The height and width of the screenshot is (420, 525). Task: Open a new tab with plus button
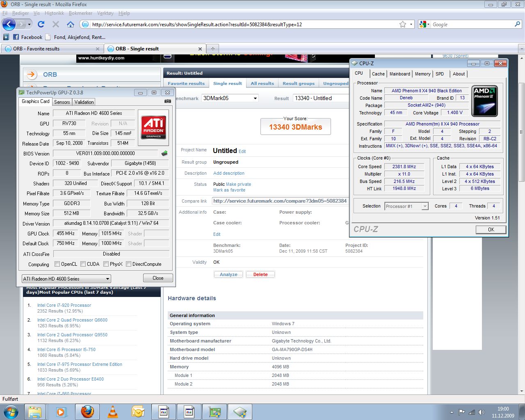tap(212, 48)
